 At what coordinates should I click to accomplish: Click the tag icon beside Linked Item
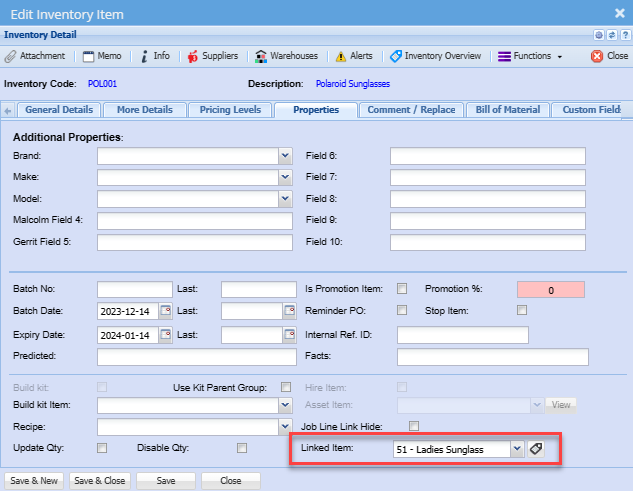[x=536, y=450]
